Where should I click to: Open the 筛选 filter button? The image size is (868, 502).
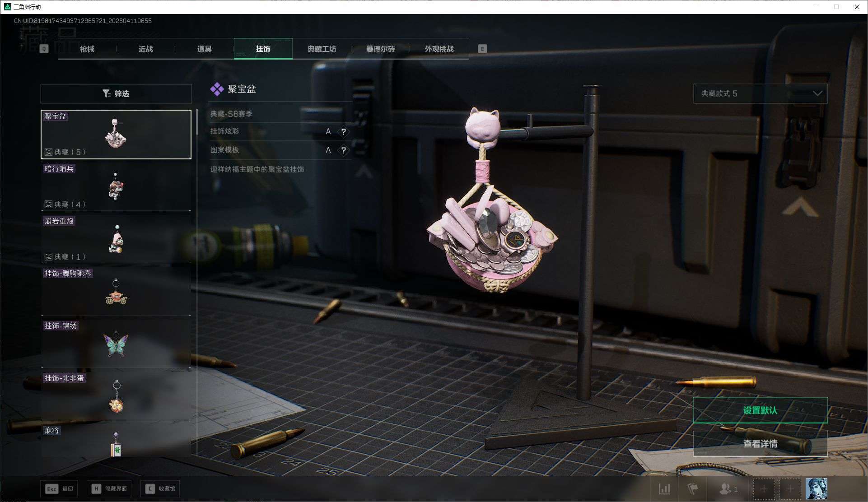click(x=116, y=93)
